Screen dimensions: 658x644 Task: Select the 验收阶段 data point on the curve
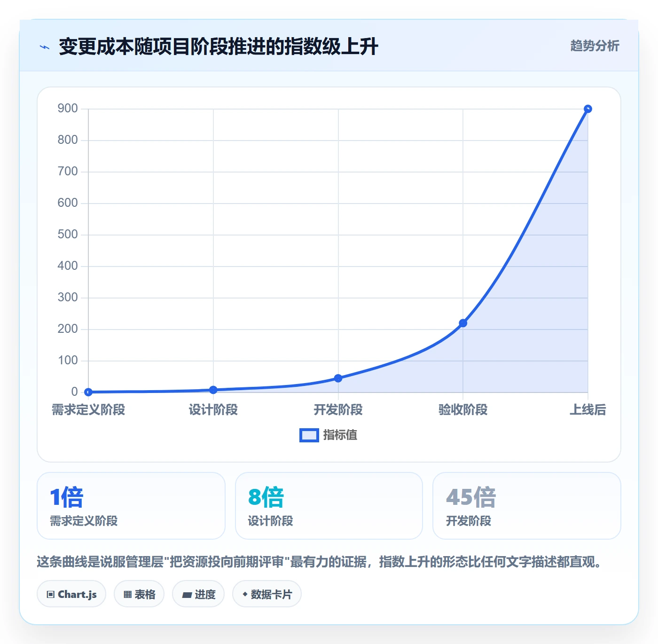tap(463, 323)
